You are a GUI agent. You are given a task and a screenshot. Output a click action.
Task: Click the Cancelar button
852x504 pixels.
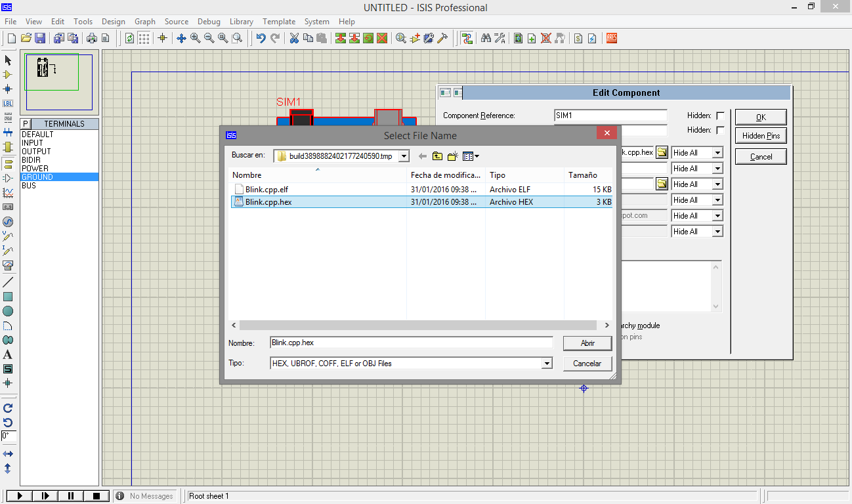[587, 364]
